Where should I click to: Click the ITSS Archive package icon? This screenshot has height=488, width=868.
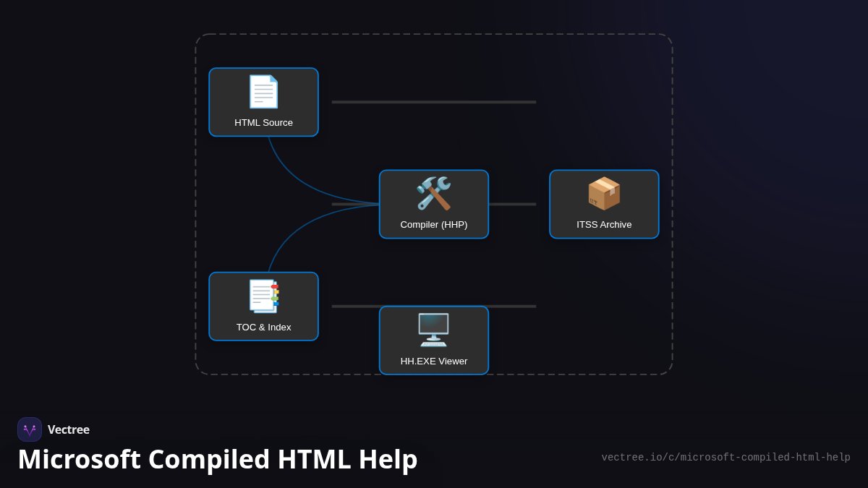pos(604,194)
